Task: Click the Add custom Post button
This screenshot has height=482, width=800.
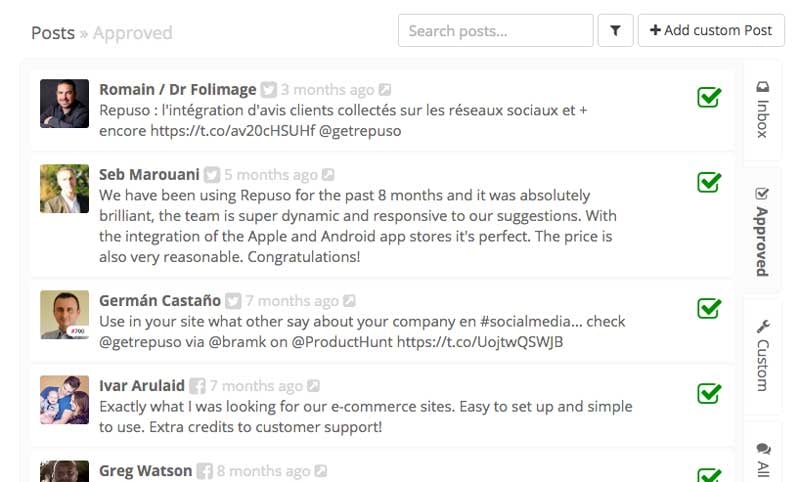Action: pos(711,31)
